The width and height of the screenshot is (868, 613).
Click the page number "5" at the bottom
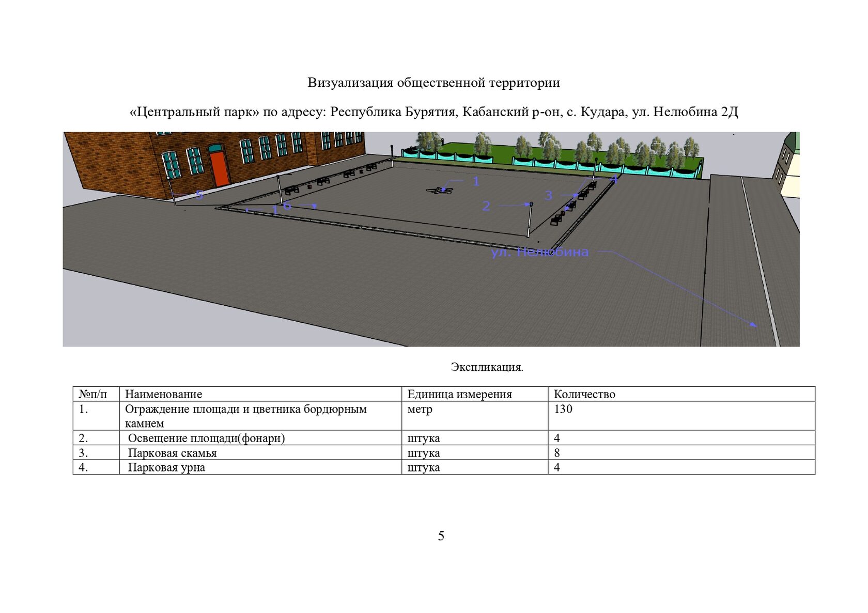441,536
